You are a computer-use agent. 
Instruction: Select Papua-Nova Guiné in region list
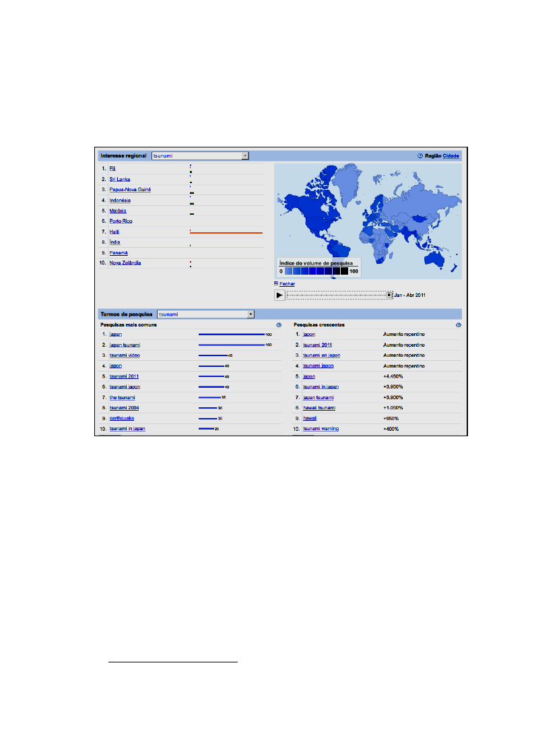(x=130, y=189)
